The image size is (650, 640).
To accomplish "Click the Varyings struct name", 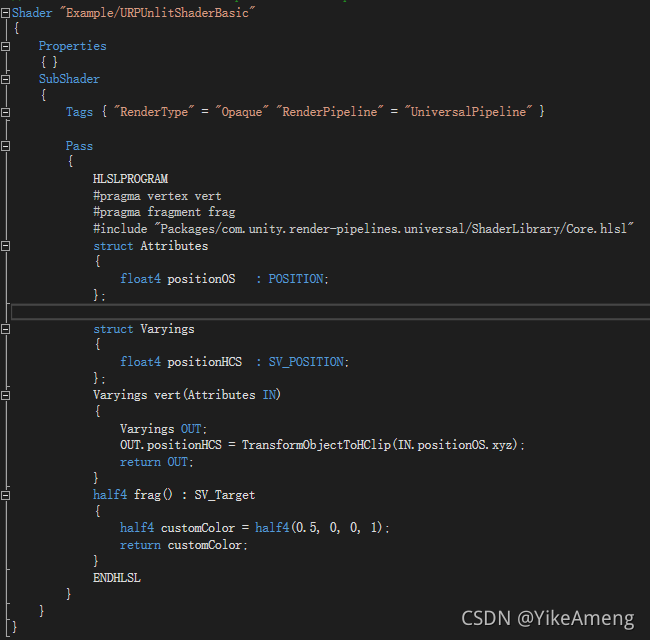I will tap(167, 329).
